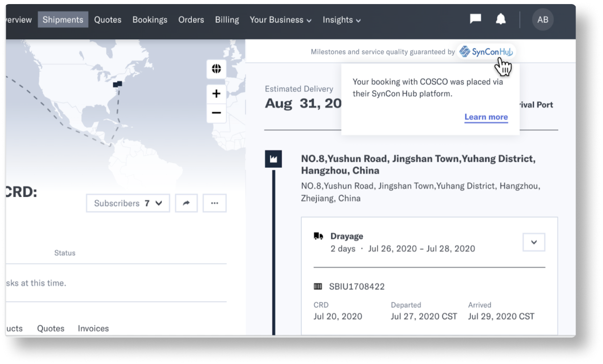Open the Your Business dropdown menu
The height and width of the screenshot is (364, 603).
click(x=281, y=19)
